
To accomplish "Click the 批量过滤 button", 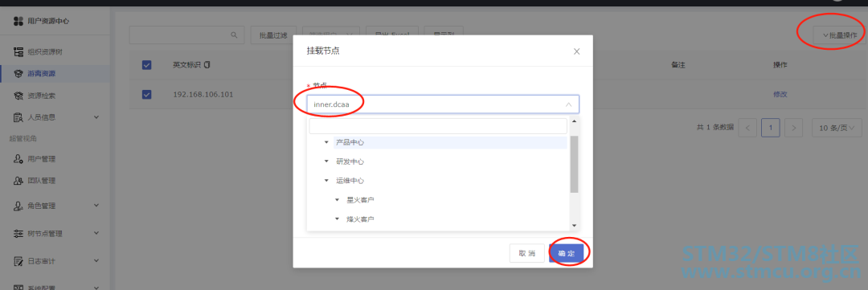I will pos(273,35).
